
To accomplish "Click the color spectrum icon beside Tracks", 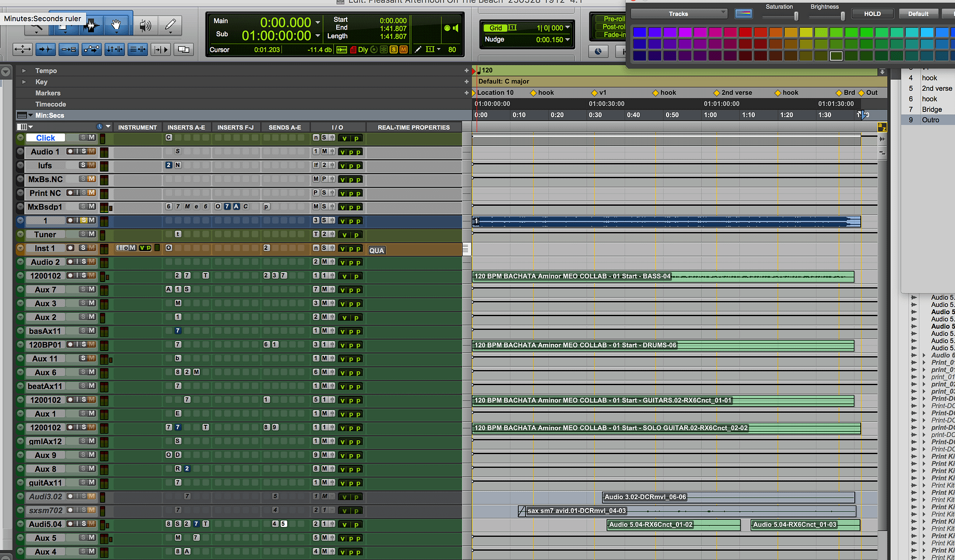I will (x=743, y=14).
